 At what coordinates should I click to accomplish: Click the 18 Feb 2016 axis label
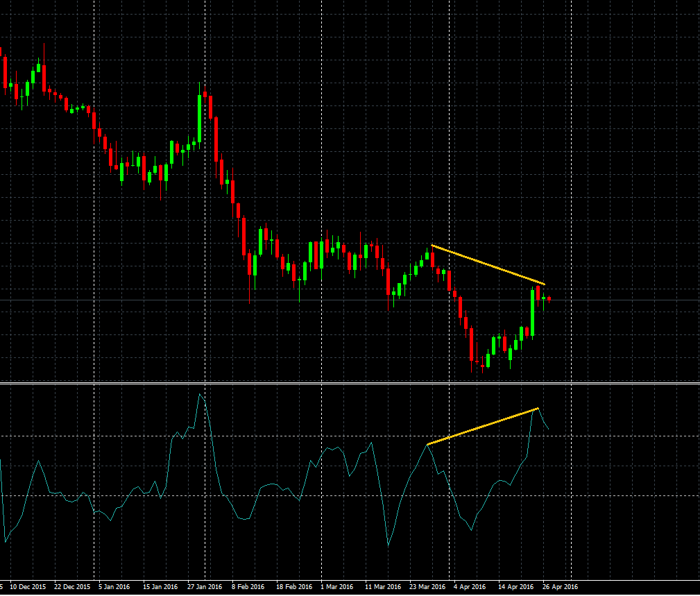pos(293,586)
